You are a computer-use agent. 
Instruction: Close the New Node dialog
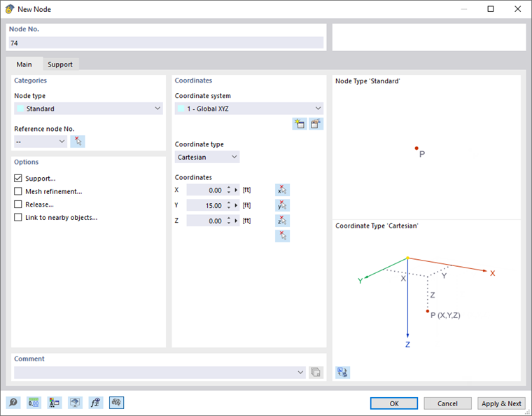[x=517, y=9]
